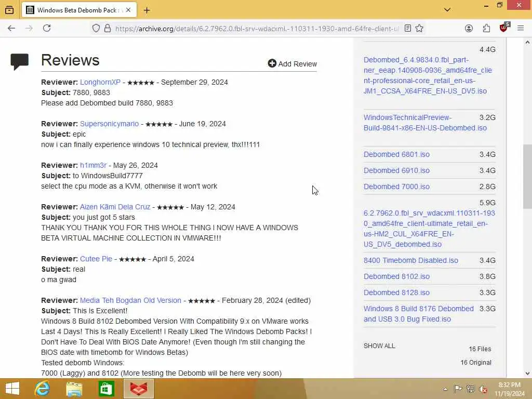The image size is (532, 399).
Task: Focus the archive.org address bar
Action: point(257,29)
